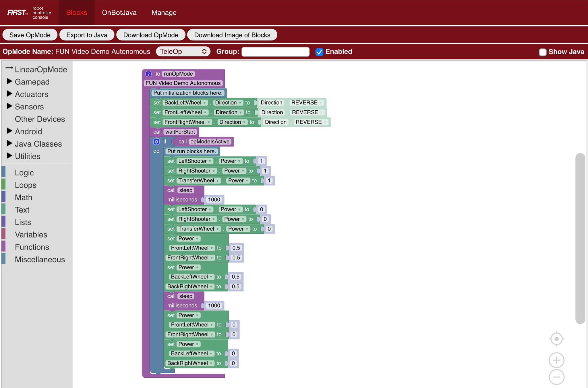Viewport: 588px width, 388px height.
Task: Click the FIRST robot controller console logo
Action: coord(29,13)
